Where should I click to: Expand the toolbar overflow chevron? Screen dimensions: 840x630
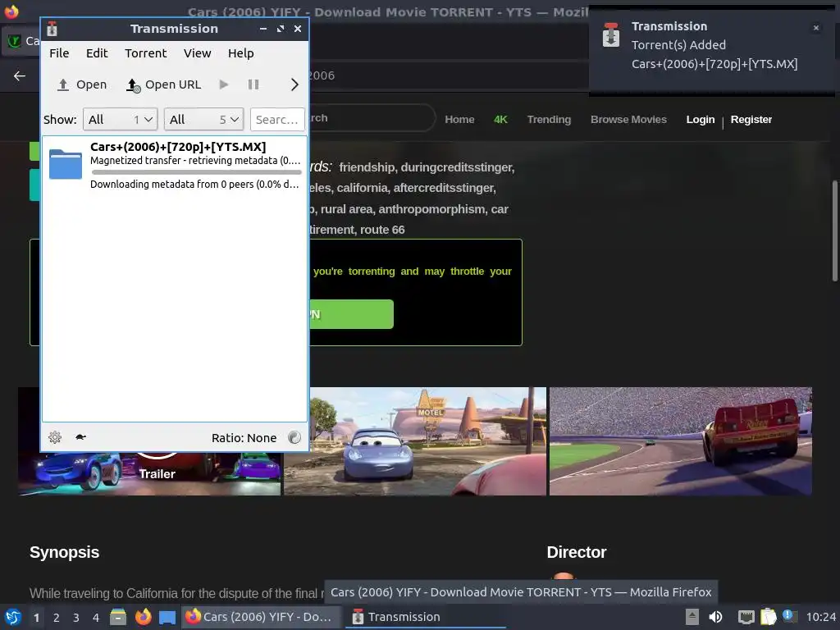(x=294, y=84)
